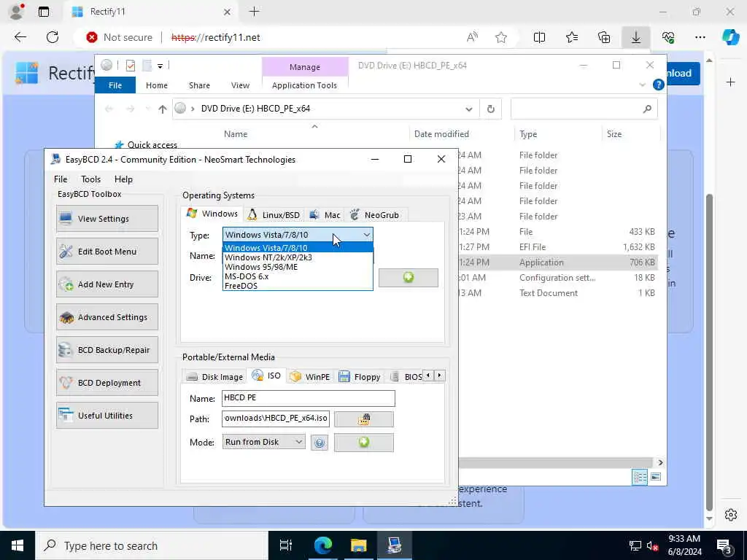
Task: Open Edge Settings and more menu
Action: click(700, 37)
